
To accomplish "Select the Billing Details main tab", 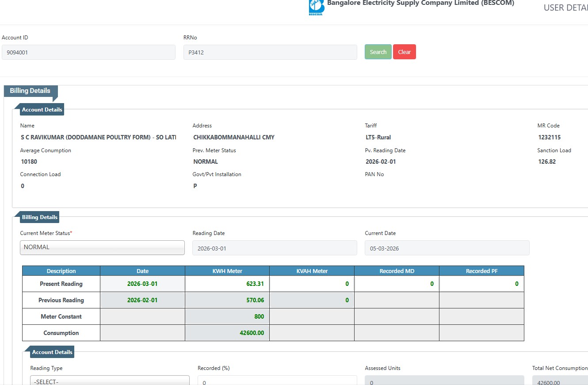I will pos(30,91).
